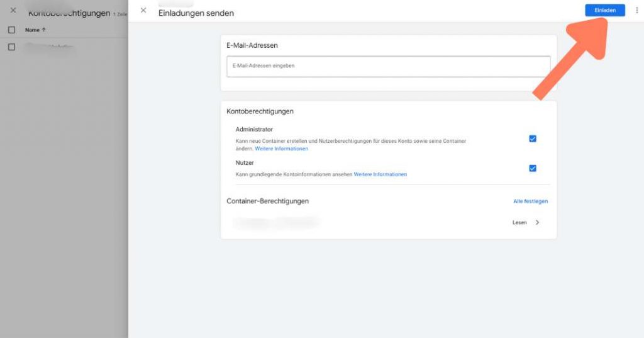
Task: Click the Container-Berechtigungen heading
Action: [x=267, y=201]
